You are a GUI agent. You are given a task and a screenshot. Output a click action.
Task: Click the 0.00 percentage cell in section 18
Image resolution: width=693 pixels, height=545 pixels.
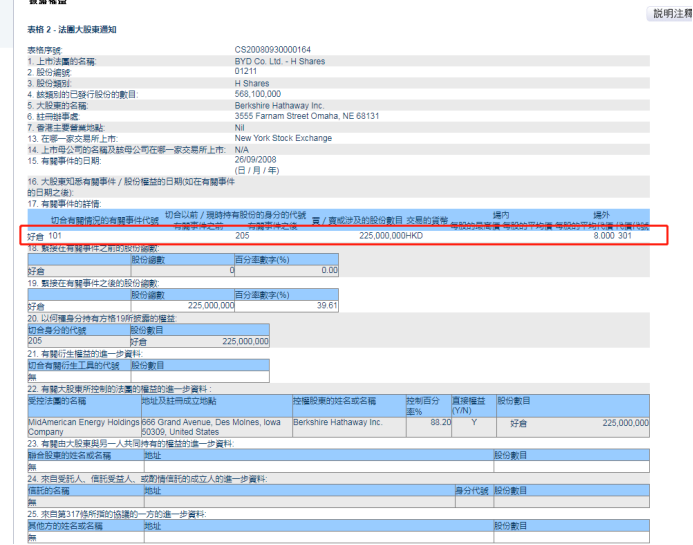tap(326, 270)
